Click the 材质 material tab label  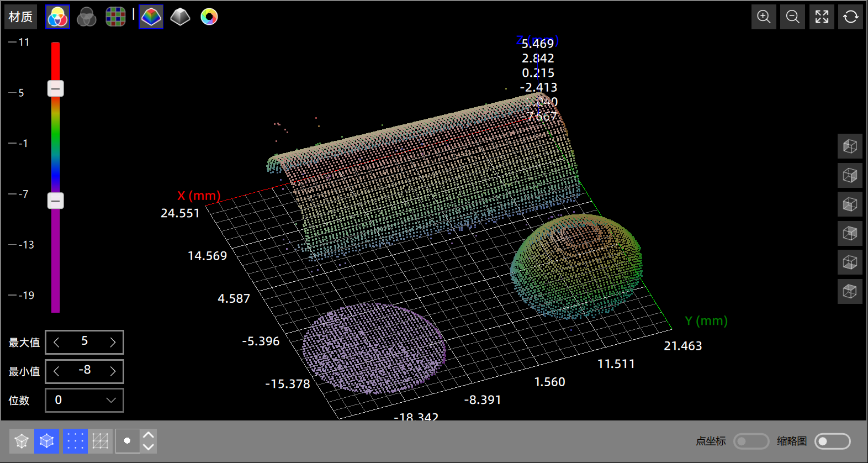point(20,17)
